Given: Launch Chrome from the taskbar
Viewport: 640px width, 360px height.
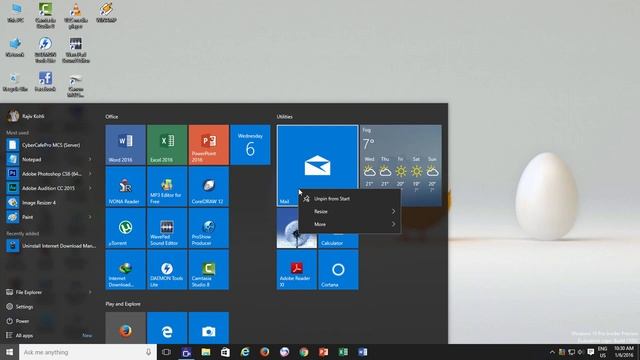Looking at the screenshot, I should pos(304,352).
